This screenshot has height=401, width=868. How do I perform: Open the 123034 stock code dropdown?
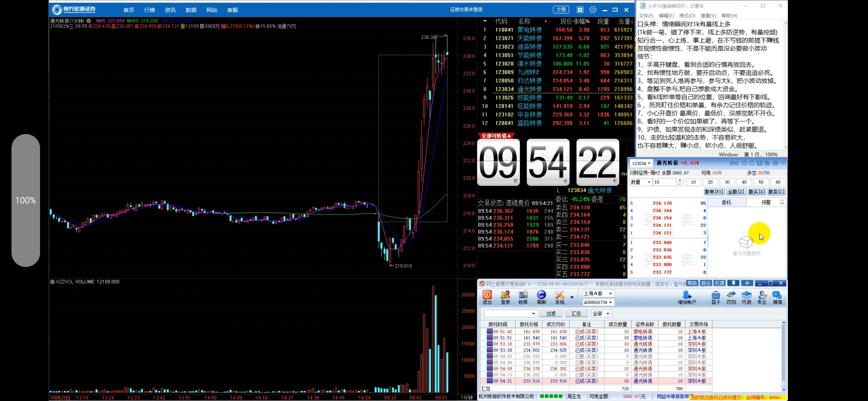(x=641, y=163)
